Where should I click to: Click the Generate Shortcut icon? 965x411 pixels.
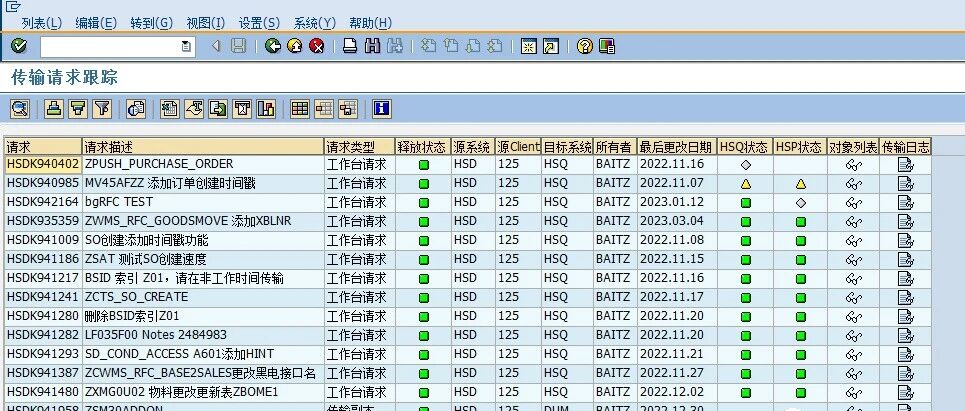pyautogui.click(x=551, y=46)
